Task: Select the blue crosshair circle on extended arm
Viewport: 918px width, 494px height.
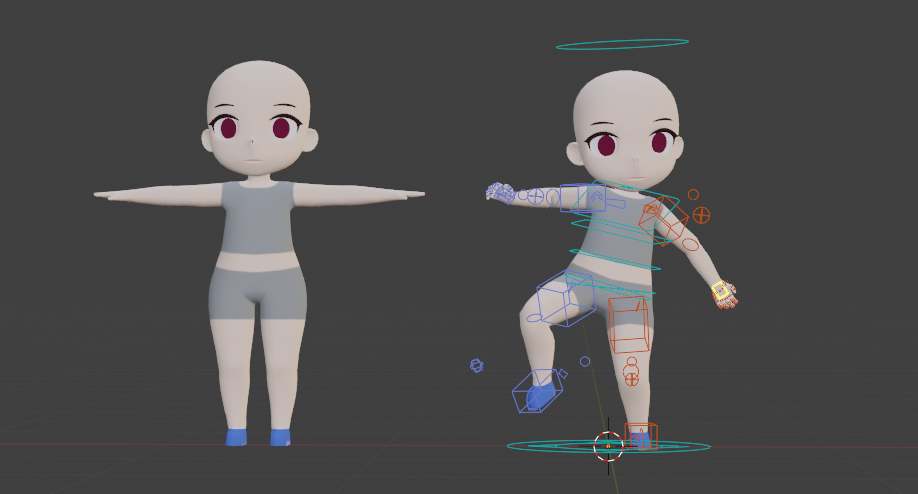Action: click(x=535, y=196)
